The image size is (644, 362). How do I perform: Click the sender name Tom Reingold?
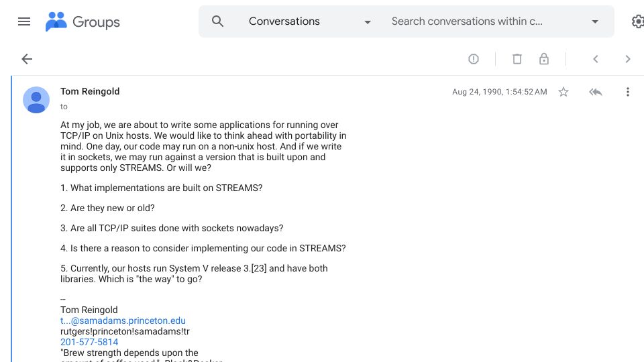[90, 91]
